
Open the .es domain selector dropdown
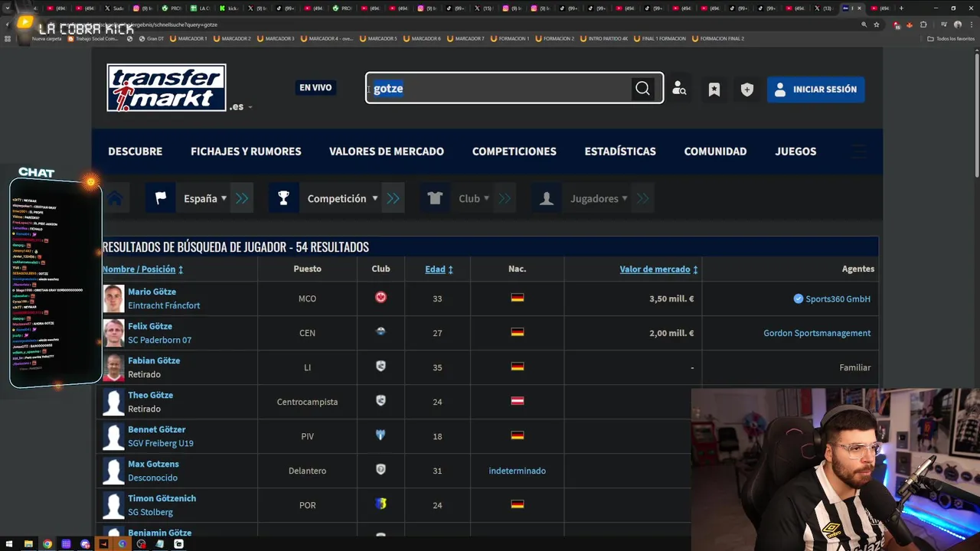tap(240, 106)
